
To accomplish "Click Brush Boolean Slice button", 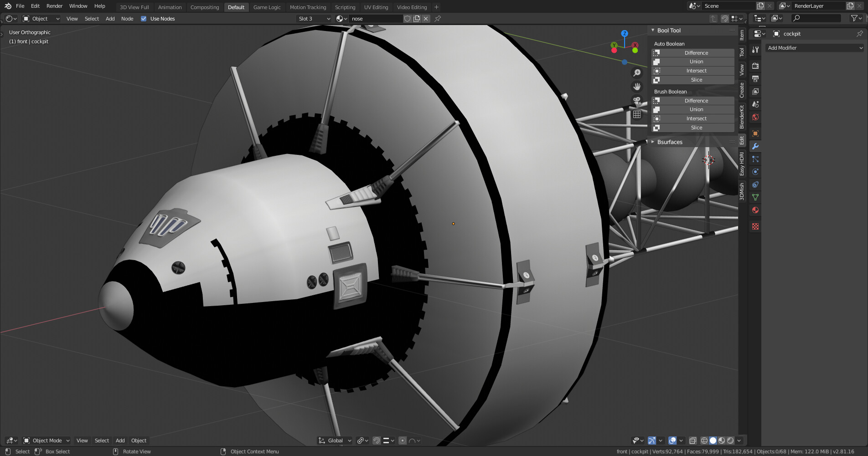I will (696, 128).
